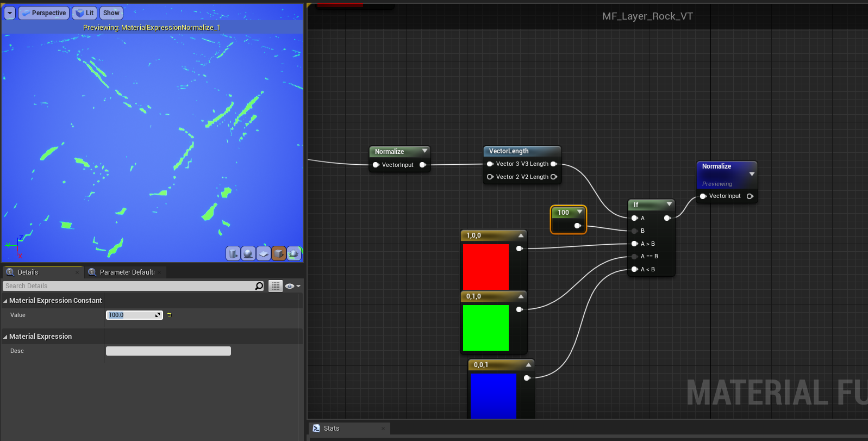The image size is (868, 441).
Task: Select the cube preview mesh
Action: click(279, 253)
